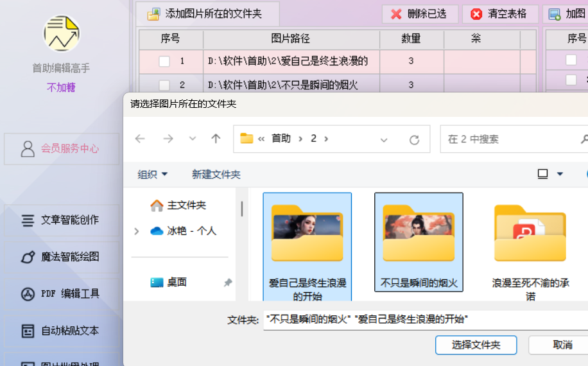Click the up arrow navigation button
Viewport: 588px width, 366px height.
216,139
